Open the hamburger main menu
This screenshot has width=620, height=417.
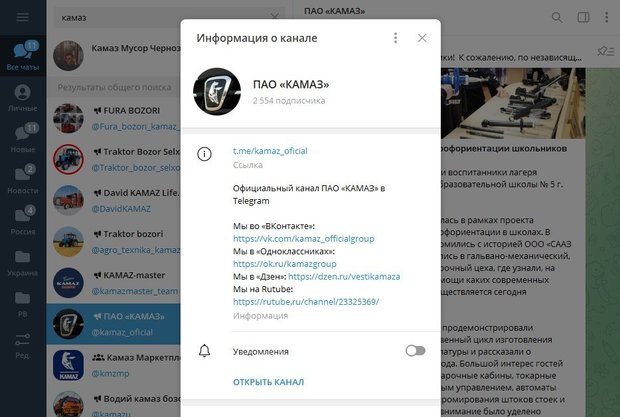pyautogui.click(x=22, y=17)
